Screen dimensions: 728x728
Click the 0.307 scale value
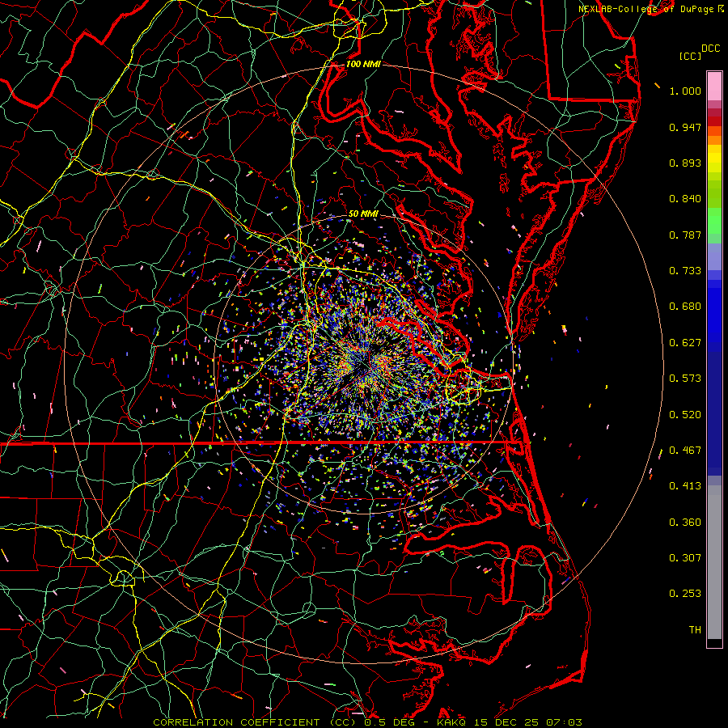tap(685, 558)
